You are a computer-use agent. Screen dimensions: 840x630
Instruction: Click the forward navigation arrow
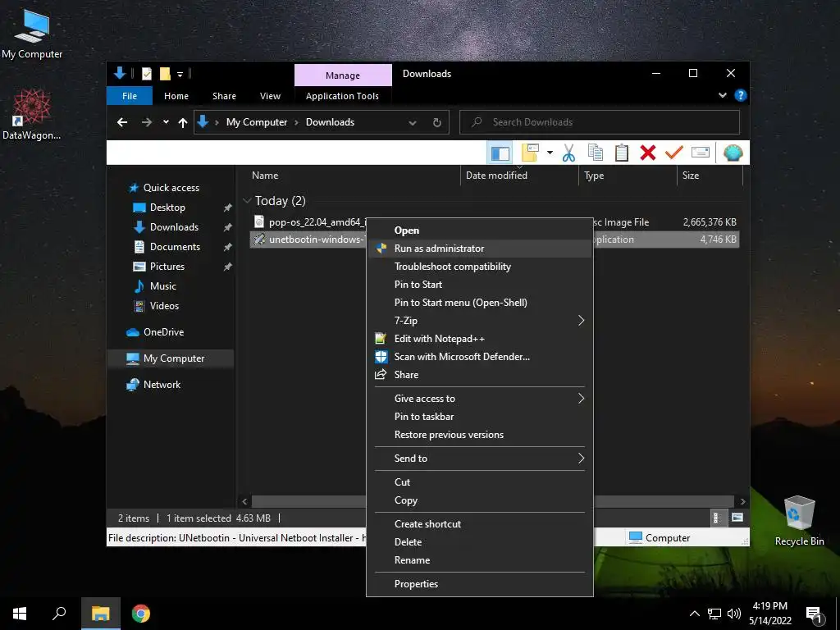coord(146,123)
